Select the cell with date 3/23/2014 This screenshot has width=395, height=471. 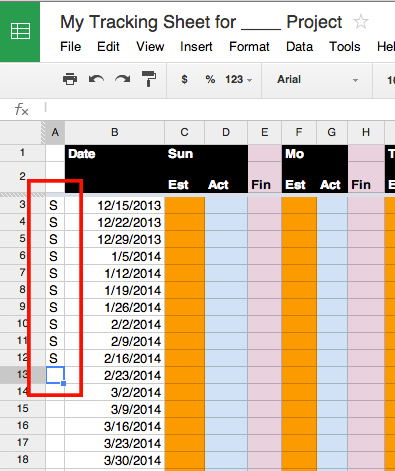(115, 443)
